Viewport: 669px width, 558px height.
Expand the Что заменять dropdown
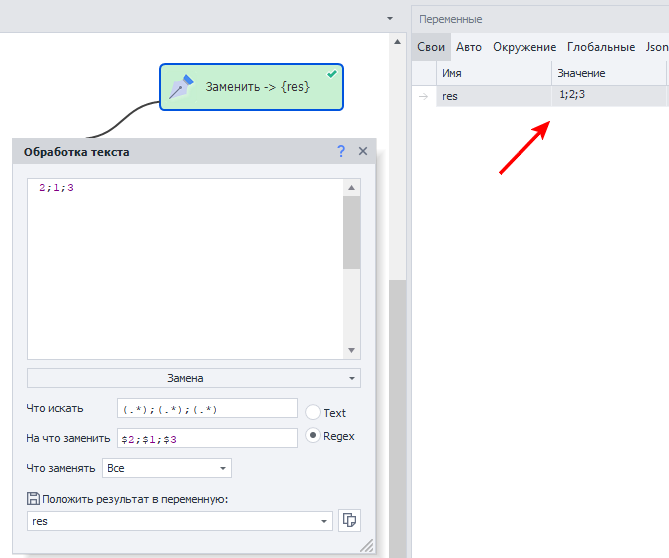click(166, 468)
